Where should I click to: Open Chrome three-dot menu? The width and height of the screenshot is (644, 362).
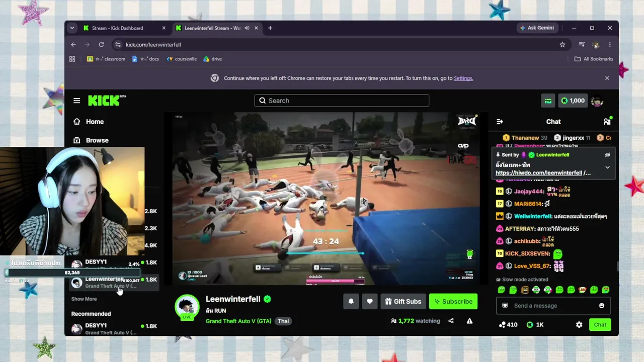(610, 45)
